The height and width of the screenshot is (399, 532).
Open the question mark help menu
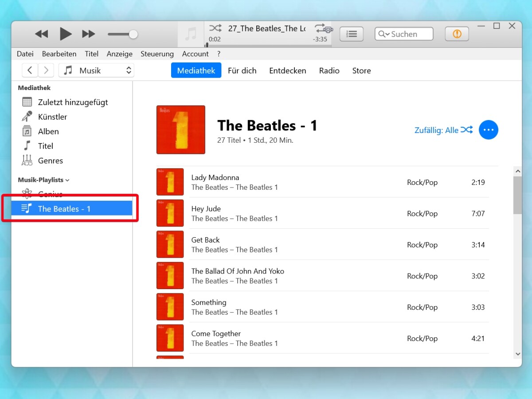coord(219,54)
